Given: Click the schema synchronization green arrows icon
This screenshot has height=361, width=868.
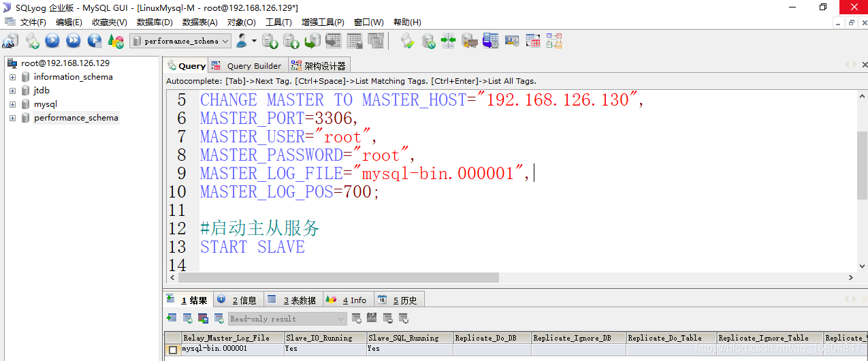Looking at the screenshot, I should coord(448,41).
